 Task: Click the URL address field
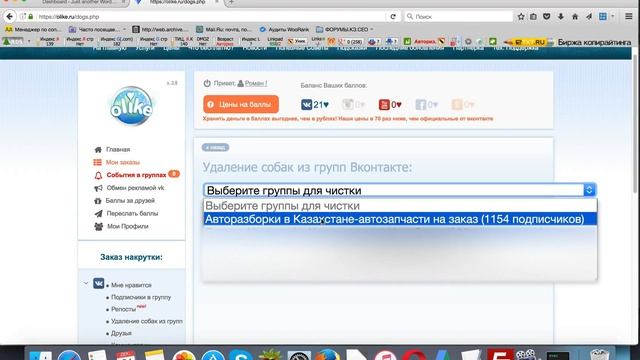click(x=210, y=17)
